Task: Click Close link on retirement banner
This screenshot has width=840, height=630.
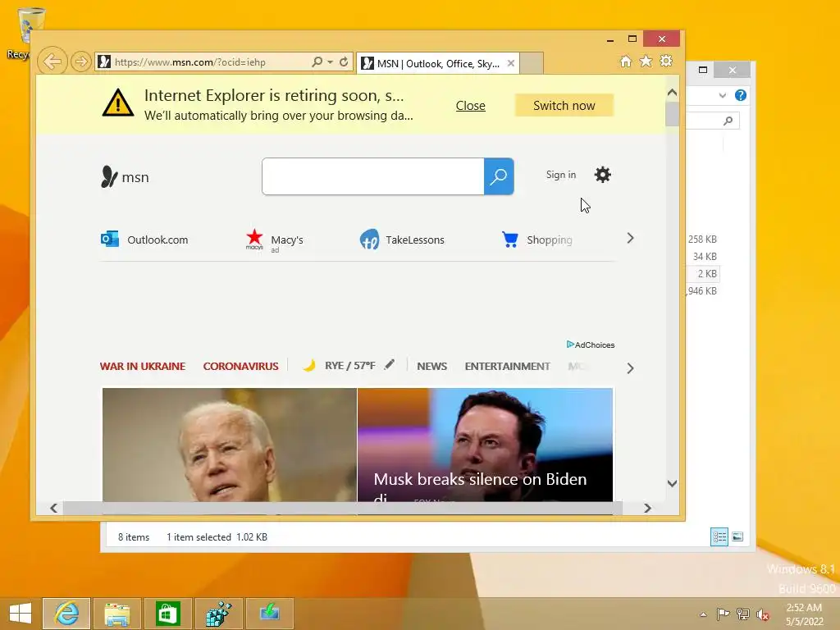Action: click(x=470, y=106)
